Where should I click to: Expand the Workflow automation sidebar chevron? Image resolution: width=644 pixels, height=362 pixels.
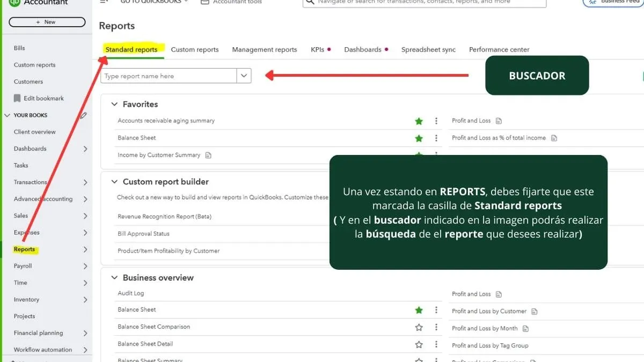coord(85,350)
